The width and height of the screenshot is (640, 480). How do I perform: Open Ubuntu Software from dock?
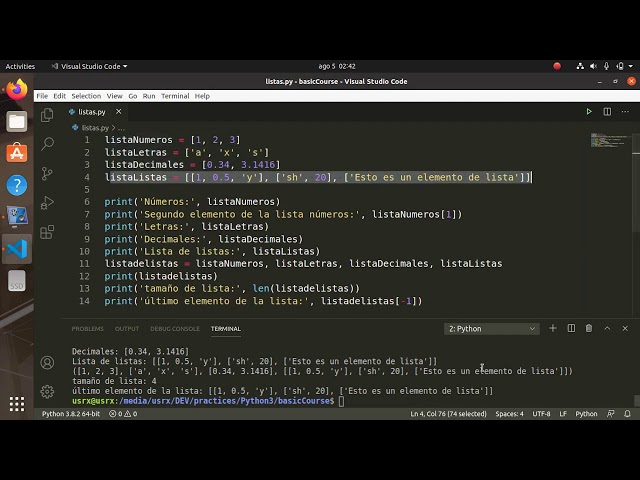(17, 153)
